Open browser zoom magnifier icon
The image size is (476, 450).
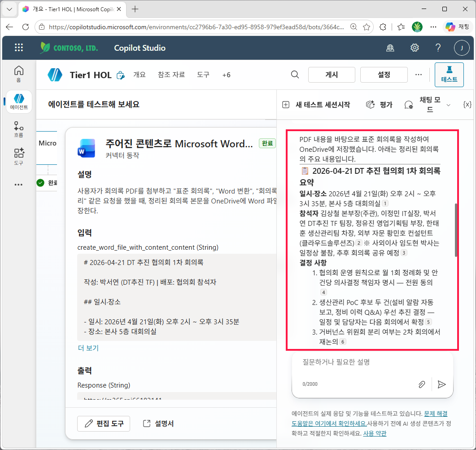pos(354,27)
